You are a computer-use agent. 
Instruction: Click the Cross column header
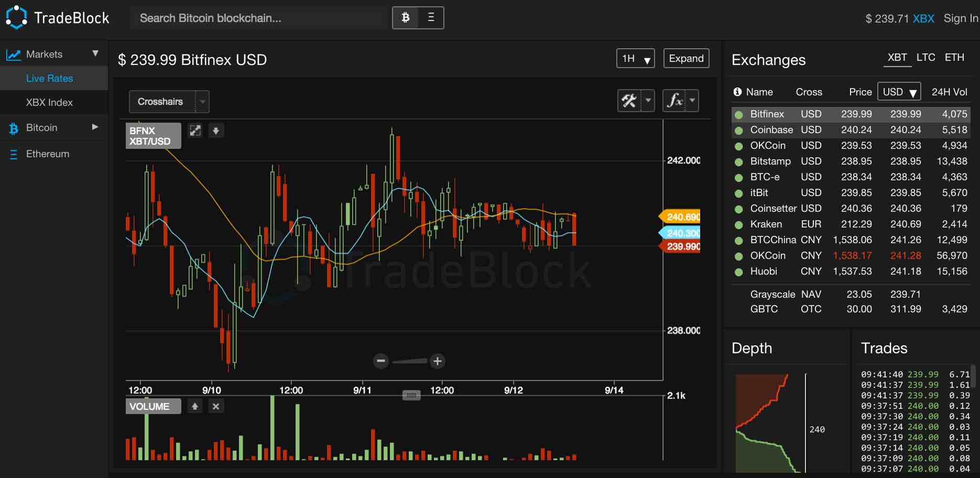pos(809,92)
